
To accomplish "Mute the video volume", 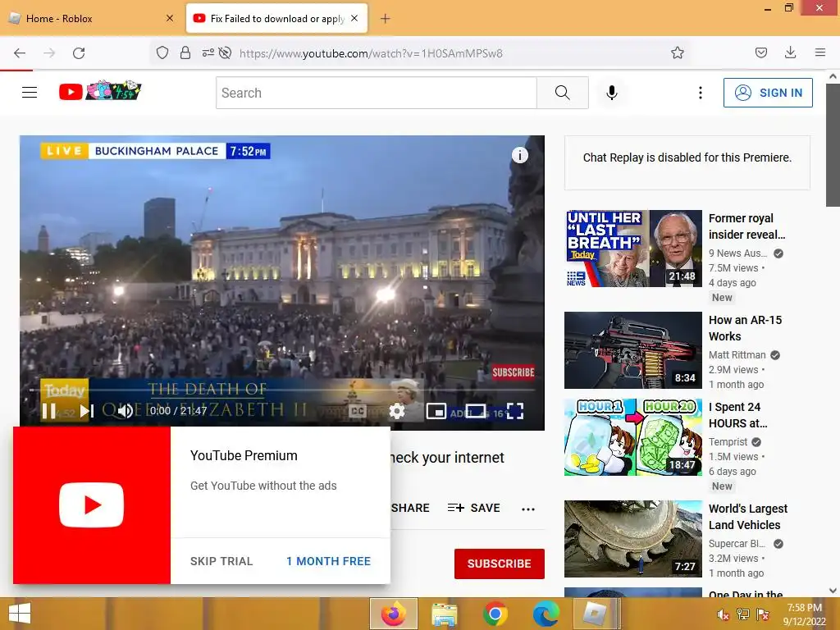I will (x=126, y=411).
